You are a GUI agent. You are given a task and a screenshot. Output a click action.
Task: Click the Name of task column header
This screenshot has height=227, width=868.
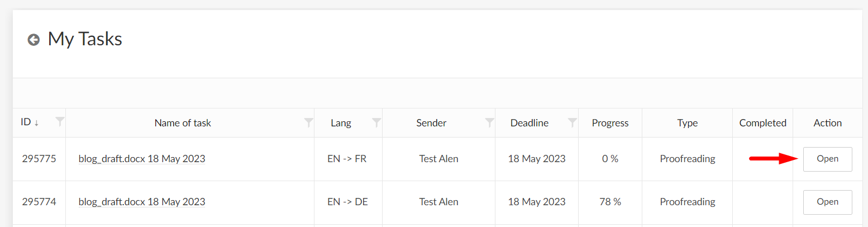(183, 123)
